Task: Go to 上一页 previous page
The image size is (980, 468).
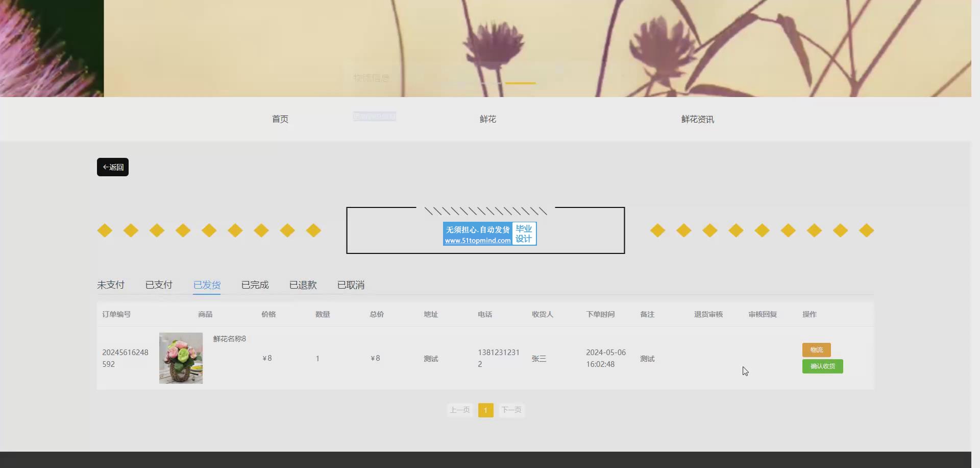Action: [460, 410]
